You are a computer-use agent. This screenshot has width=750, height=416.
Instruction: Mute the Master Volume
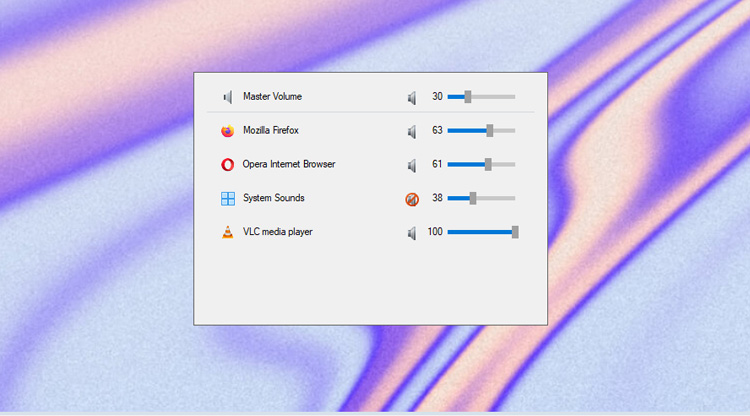412,98
